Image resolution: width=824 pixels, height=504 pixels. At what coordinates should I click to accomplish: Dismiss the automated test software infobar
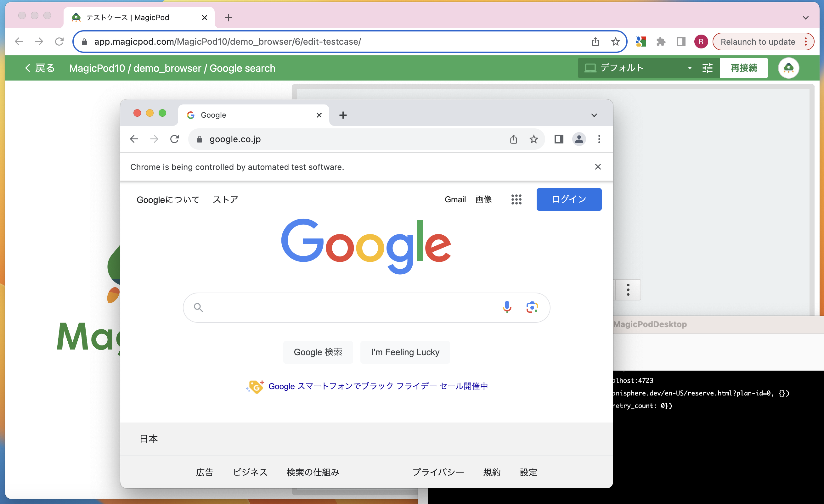(598, 167)
